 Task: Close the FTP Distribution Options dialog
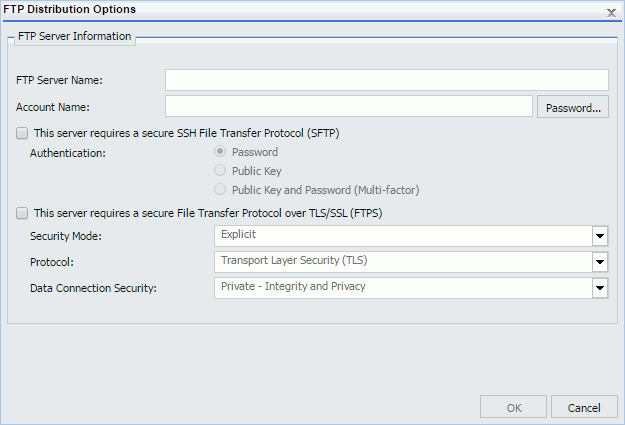click(611, 13)
